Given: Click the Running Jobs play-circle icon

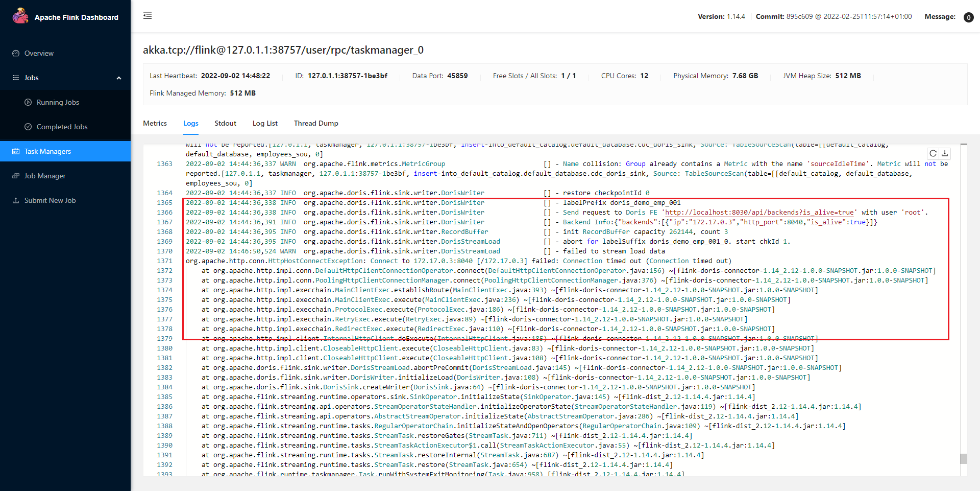Looking at the screenshot, I should (x=28, y=102).
